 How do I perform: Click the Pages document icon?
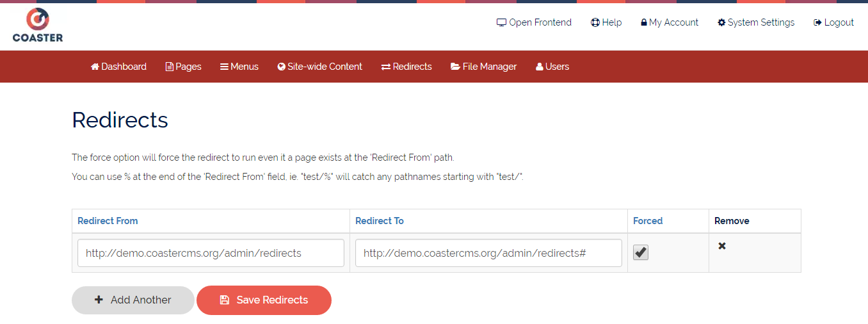tap(170, 67)
